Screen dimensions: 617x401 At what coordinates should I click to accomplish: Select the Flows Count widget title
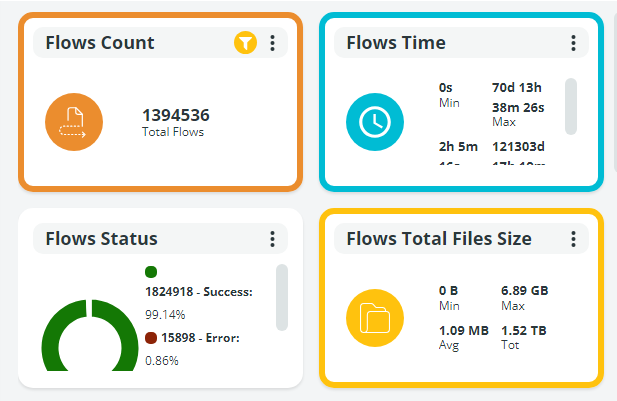pyautogui.click(x=100, y=43)
